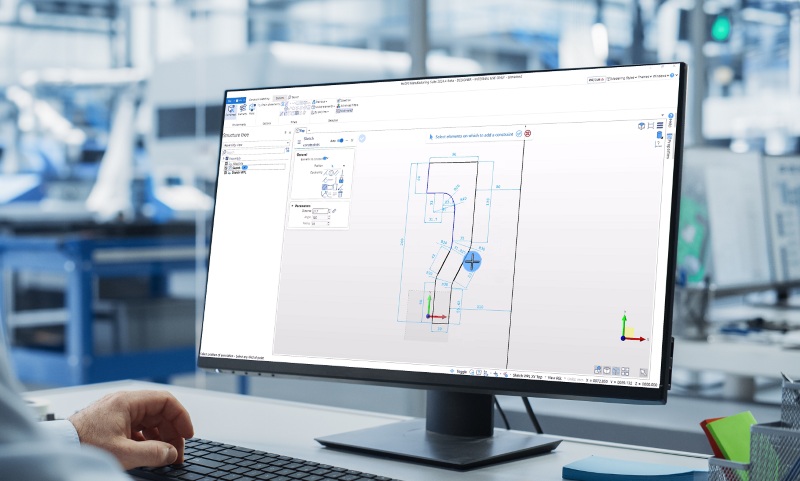Click the Distance value field in Parameters
The image size is (800, 481).
point(321,211)
